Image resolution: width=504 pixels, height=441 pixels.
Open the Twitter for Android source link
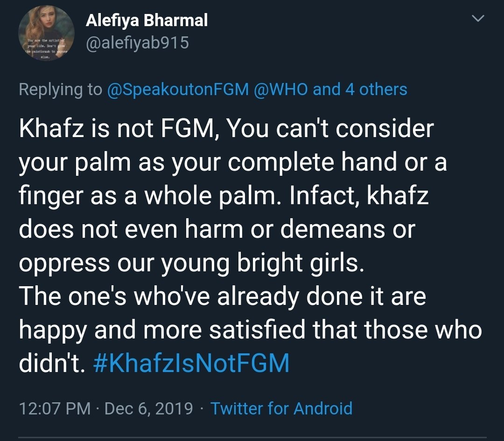[281, 408]
